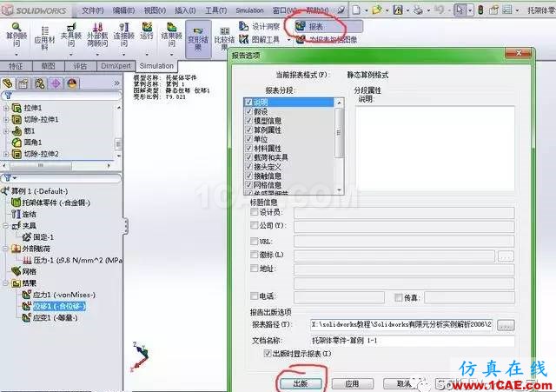Open 图解工具 plot tools
Viewport: 556px width, 392px height.
(x=260, y=39)
